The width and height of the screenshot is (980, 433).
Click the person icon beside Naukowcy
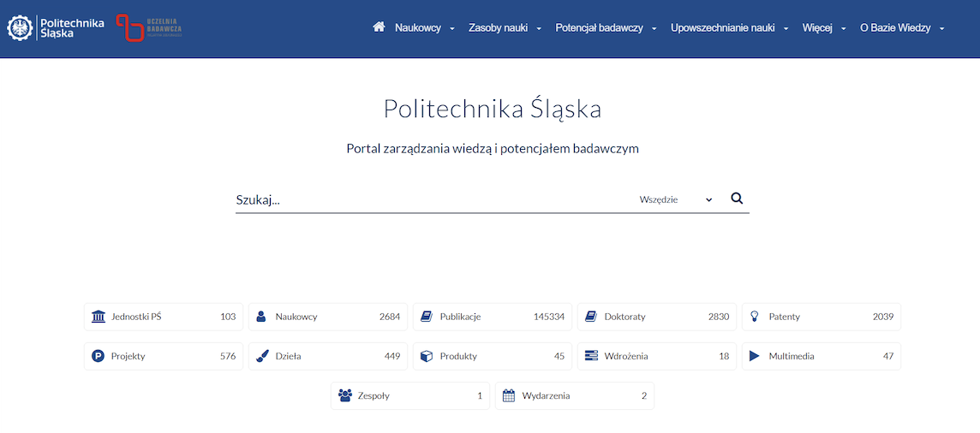(261, 317)
